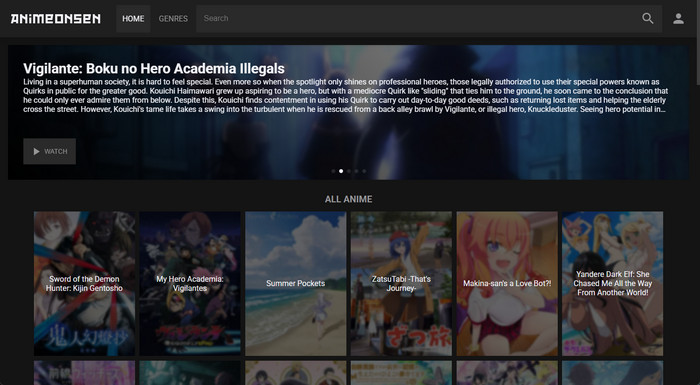Go to the HOME tab

coord(133,19)
